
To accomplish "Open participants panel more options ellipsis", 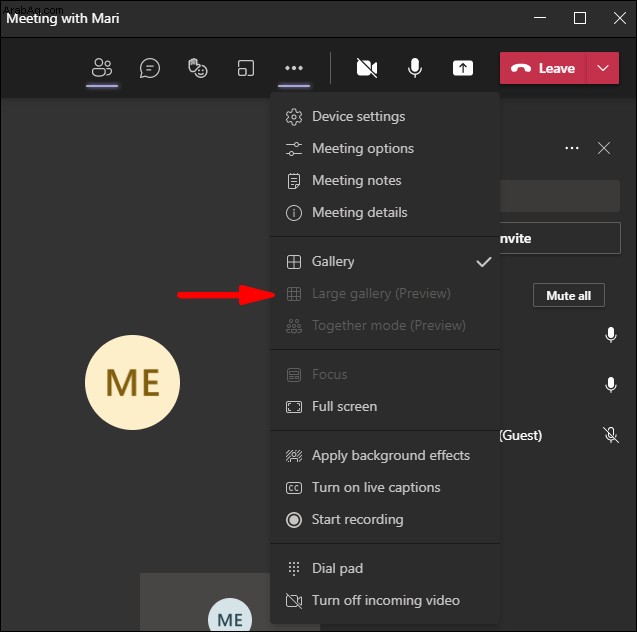I will [x=572, y=148].
